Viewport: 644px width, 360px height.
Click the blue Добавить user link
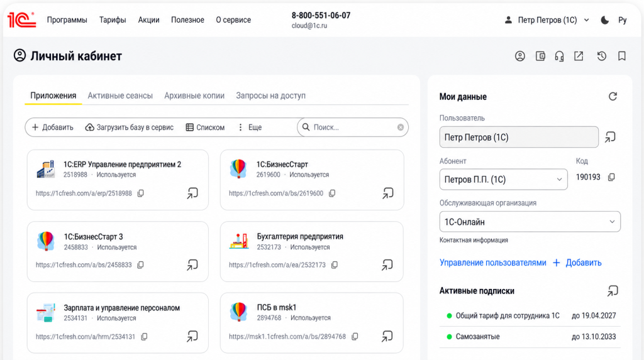577,263
